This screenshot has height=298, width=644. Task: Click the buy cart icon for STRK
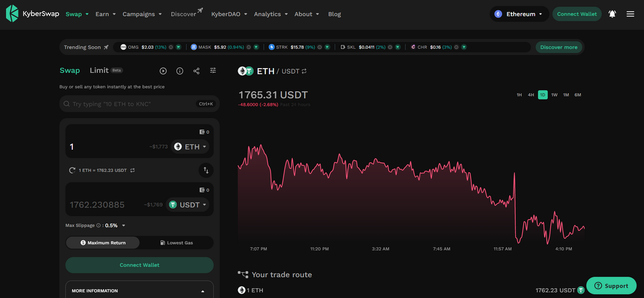(x=327, y=47)
